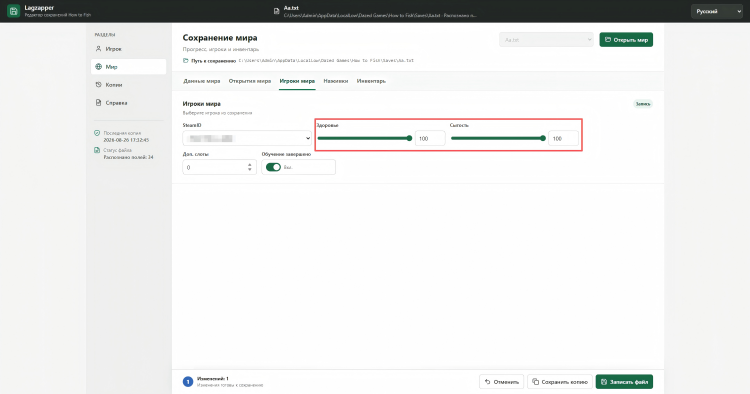
Task: Open the Игрок section in sidebar
Action: point(128,49)
